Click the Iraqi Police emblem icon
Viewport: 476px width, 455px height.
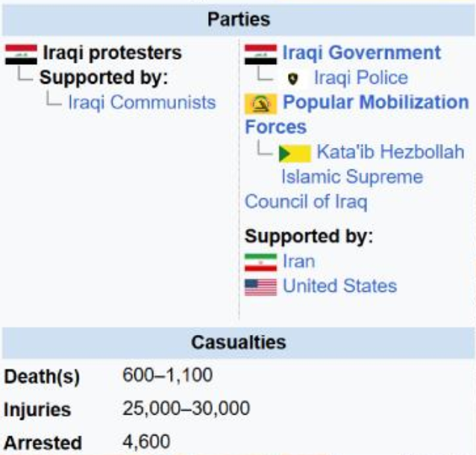point(292,78)
